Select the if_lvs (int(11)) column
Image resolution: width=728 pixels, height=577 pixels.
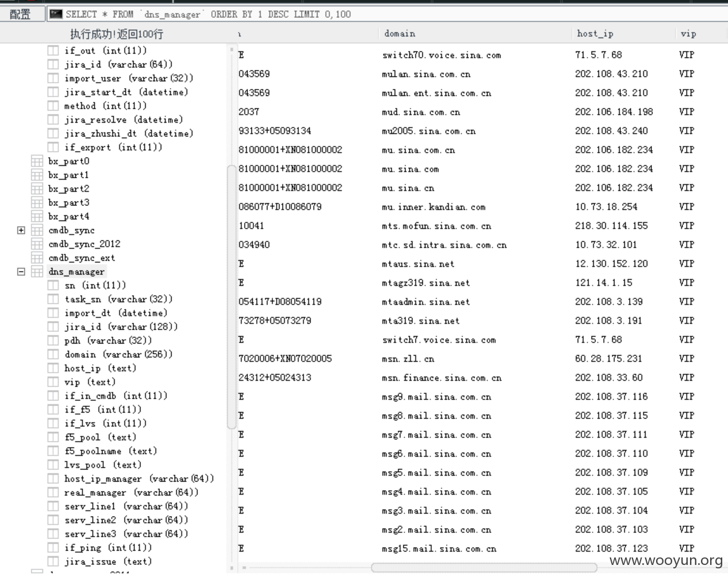point(105,423)
